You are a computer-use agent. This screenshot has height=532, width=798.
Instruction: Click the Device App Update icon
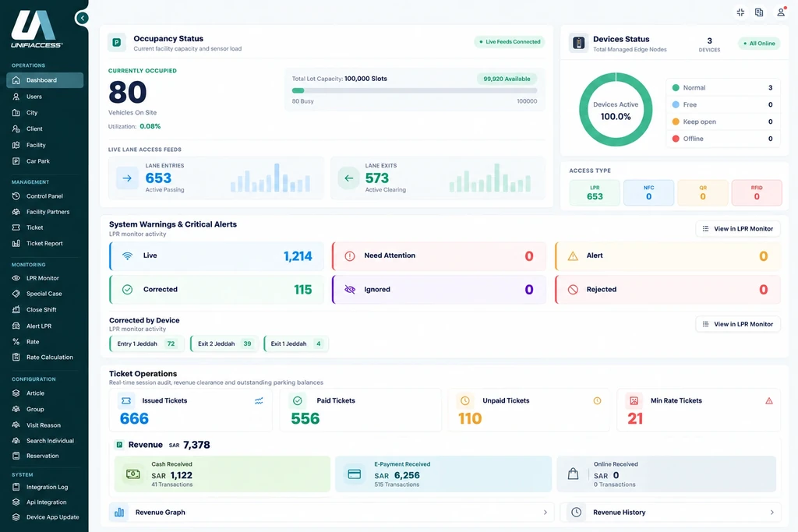click(16, 516)
